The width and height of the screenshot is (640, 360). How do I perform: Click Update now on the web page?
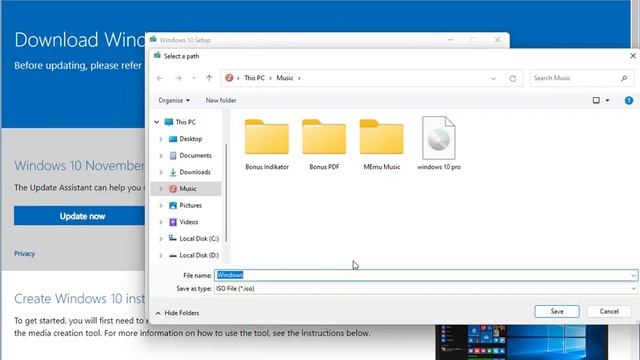pos(80,216)
